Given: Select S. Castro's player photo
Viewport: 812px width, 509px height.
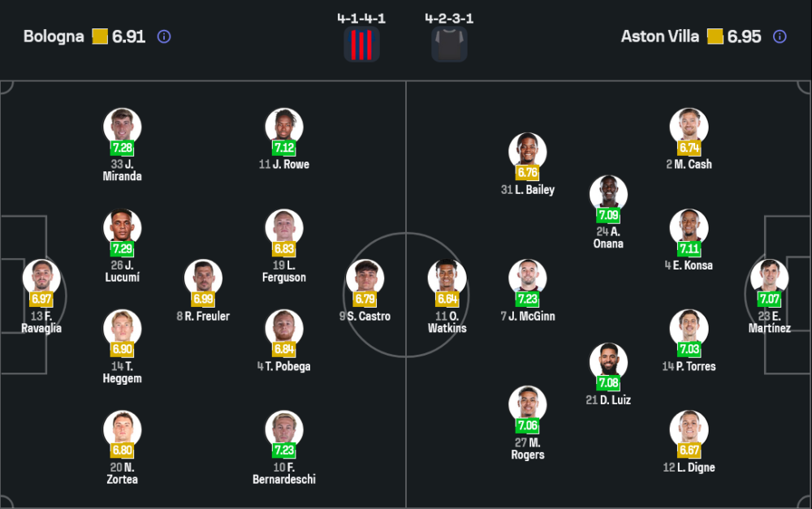Looking at the screenshot, I should (x=365, y=278).
